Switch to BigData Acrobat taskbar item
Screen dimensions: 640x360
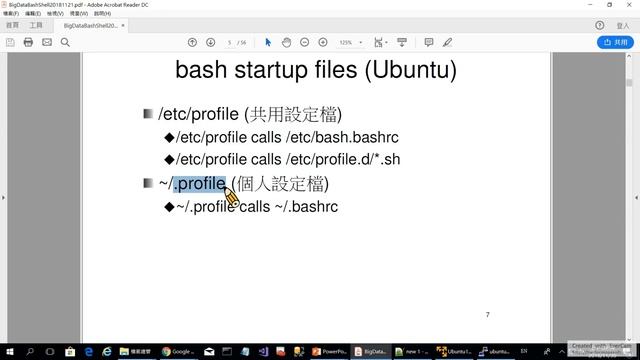click(x=371, y=351)
